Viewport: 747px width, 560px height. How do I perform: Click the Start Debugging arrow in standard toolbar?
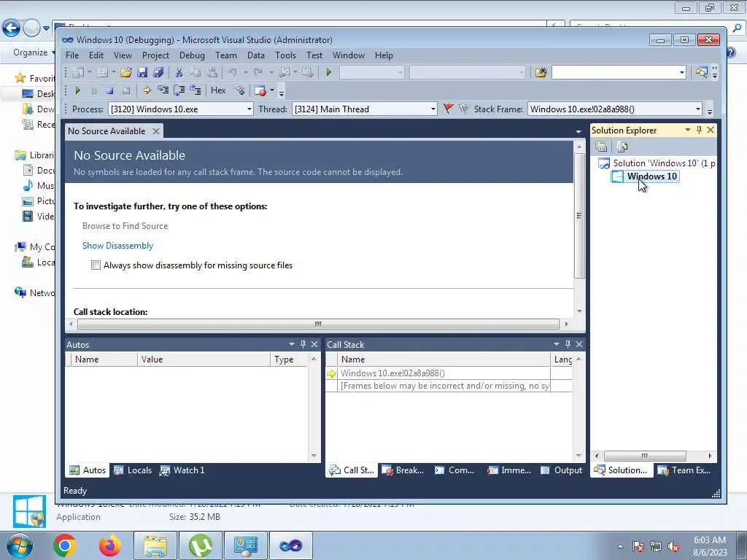pos(329,72)
